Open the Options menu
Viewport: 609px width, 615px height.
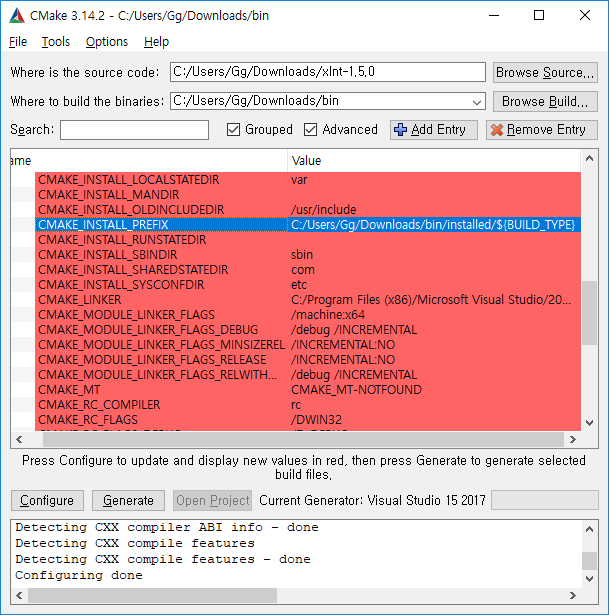[x=107, y=42]
